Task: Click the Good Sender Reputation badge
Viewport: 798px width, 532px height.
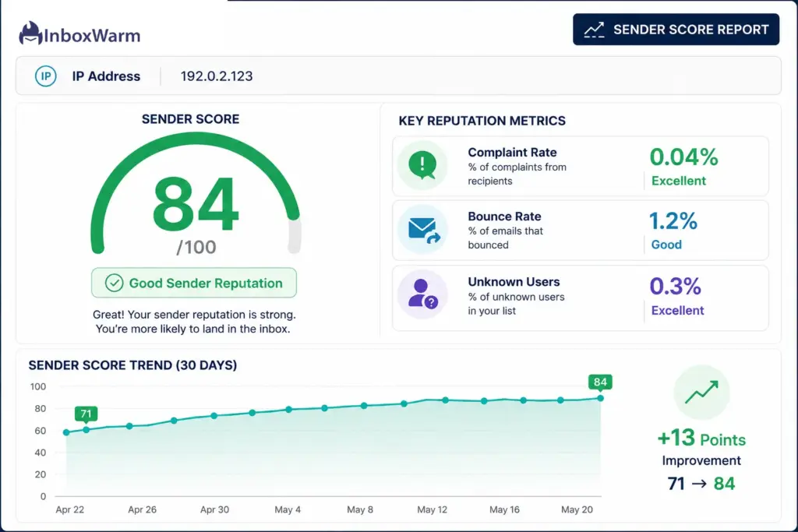Action: (194, 283)
